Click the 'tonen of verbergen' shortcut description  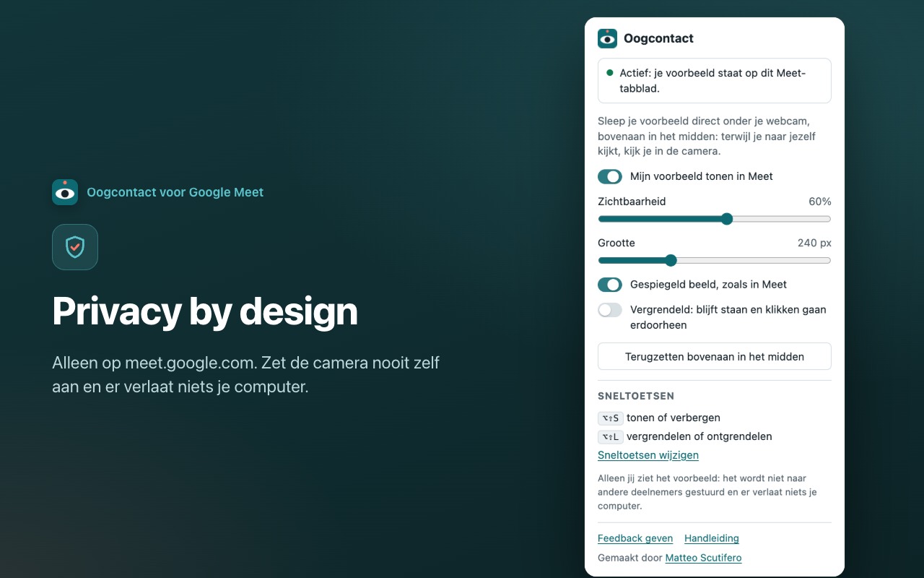click(x=674, y=418)
